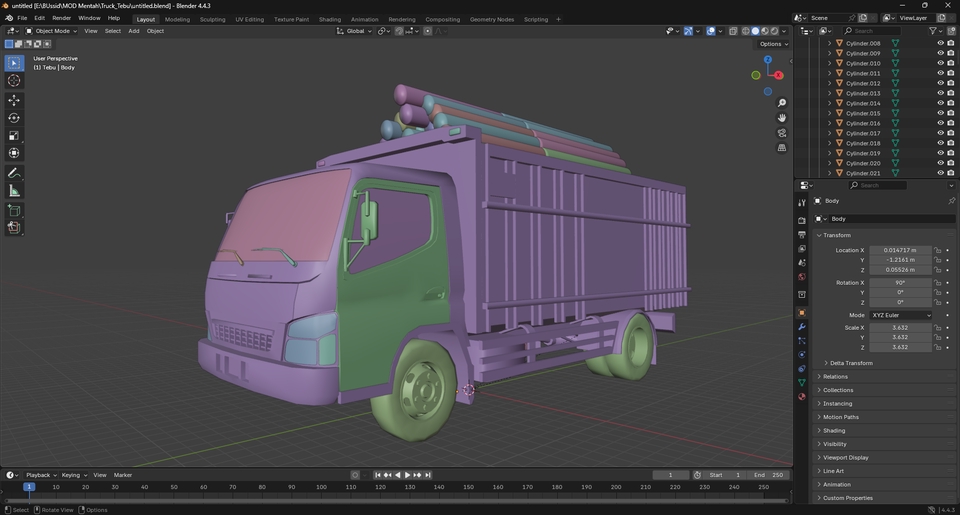Disable rendering for Cylinder.015 camera icon
This screenshot has height=515, width=960.
pyautogui.click(x=950, y=113)
